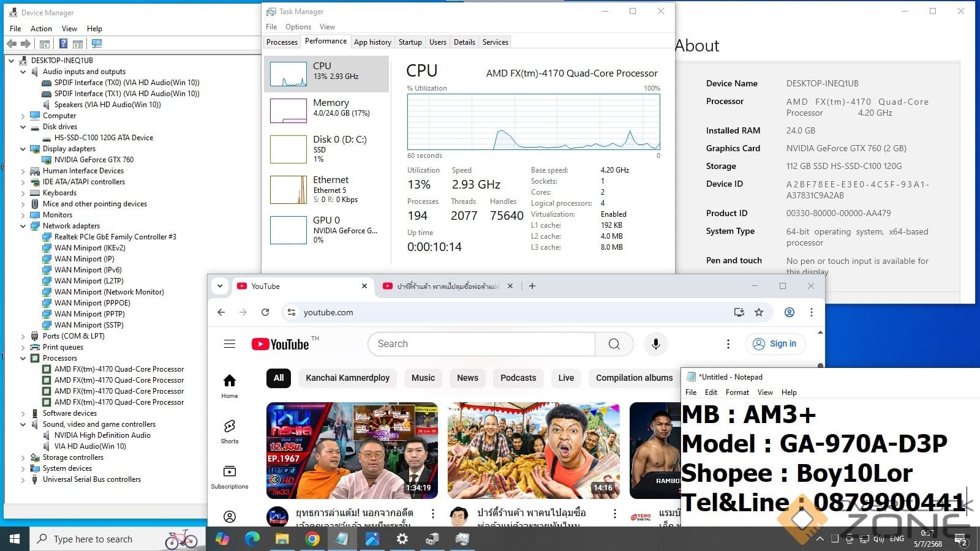Open Chrome's tab search dropdown arrow
The image size is (980, 551).
pyautogui.click(x=220, y=286)
